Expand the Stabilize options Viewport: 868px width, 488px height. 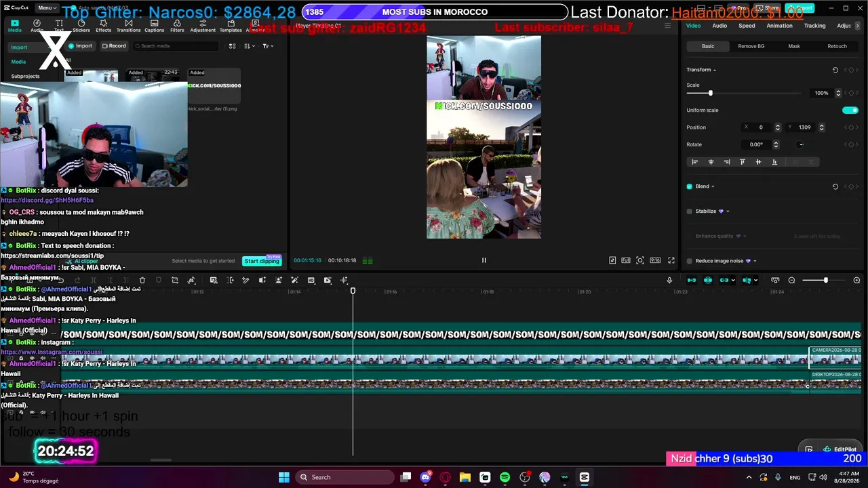point(728,211)
